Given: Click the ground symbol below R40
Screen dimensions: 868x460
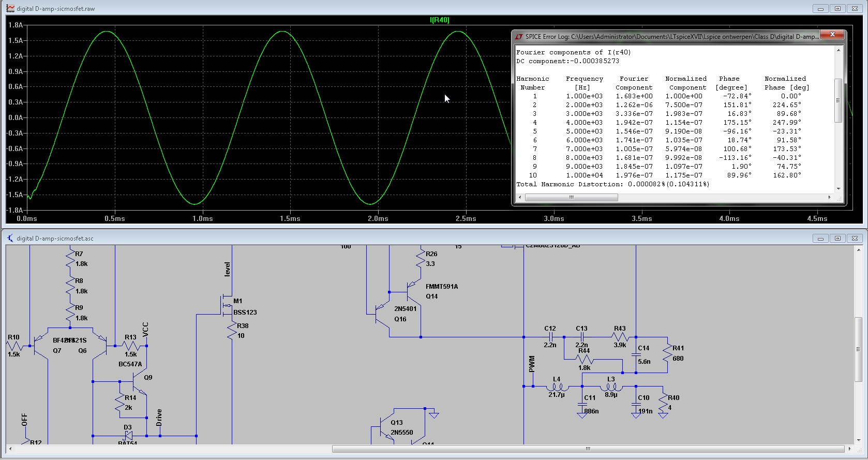Looking at the screenshot, I should [663, 415].
